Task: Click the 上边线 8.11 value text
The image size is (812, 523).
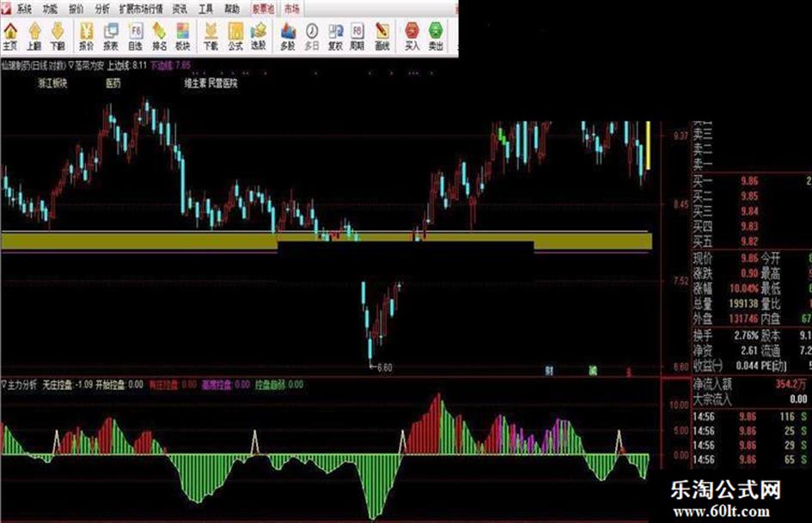Action: 127,66
